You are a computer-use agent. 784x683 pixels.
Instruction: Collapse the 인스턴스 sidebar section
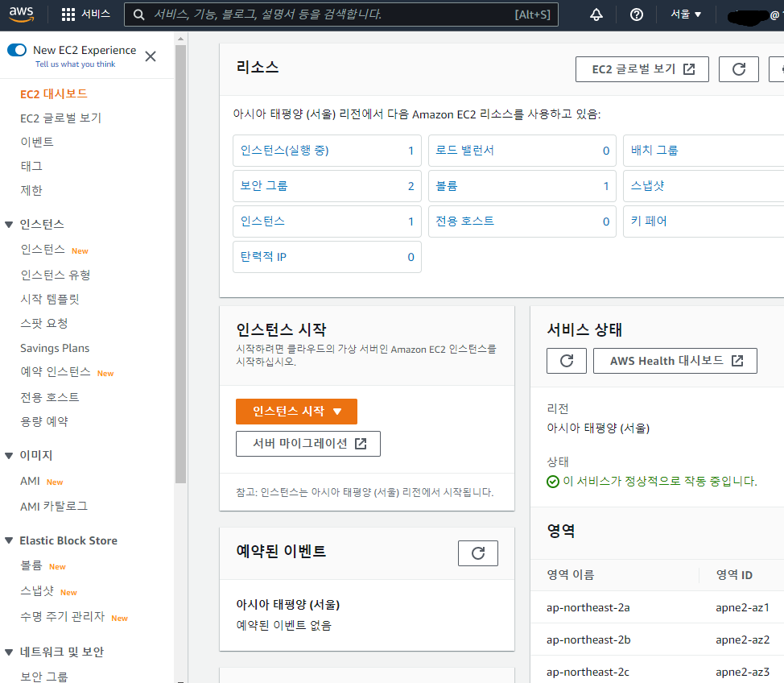[x=9, y=224]
